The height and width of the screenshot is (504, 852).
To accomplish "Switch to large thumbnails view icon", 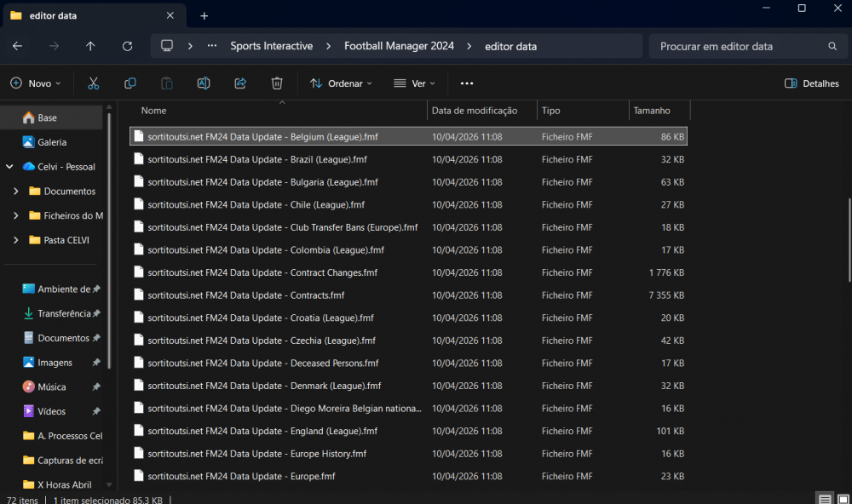I will tap(843, 499).
